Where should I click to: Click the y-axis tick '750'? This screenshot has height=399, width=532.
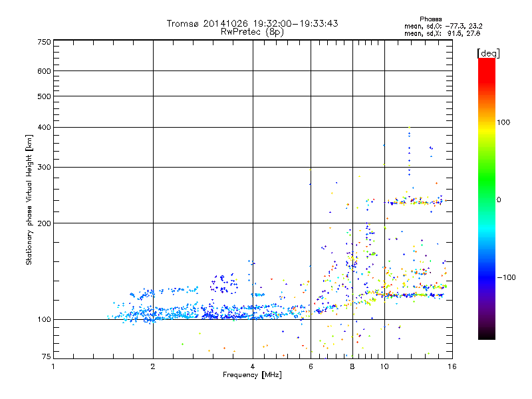click(44, 42)
